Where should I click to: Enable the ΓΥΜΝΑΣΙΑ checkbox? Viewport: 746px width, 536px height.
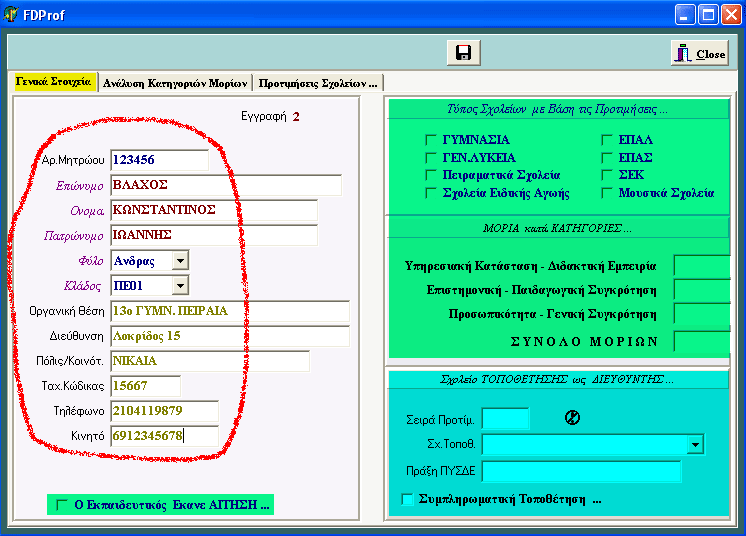[431, 140]
